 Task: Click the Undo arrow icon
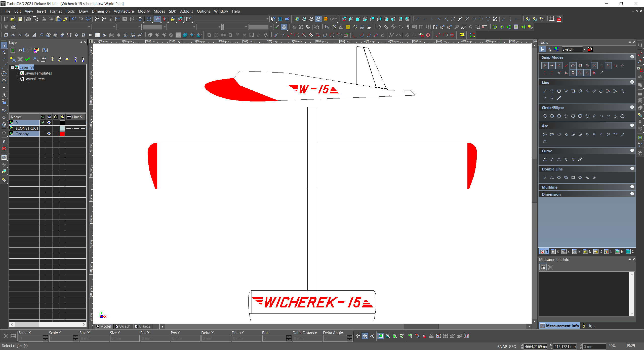click(x=74, y=19)
